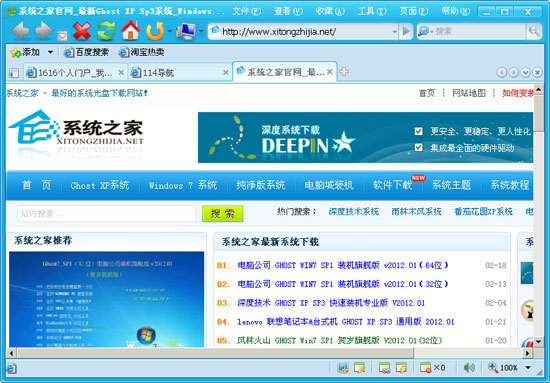The height and width of the screenshot is (383, 550).
Task: Close the 114导航 tab
Action: [x=226, y=73]
